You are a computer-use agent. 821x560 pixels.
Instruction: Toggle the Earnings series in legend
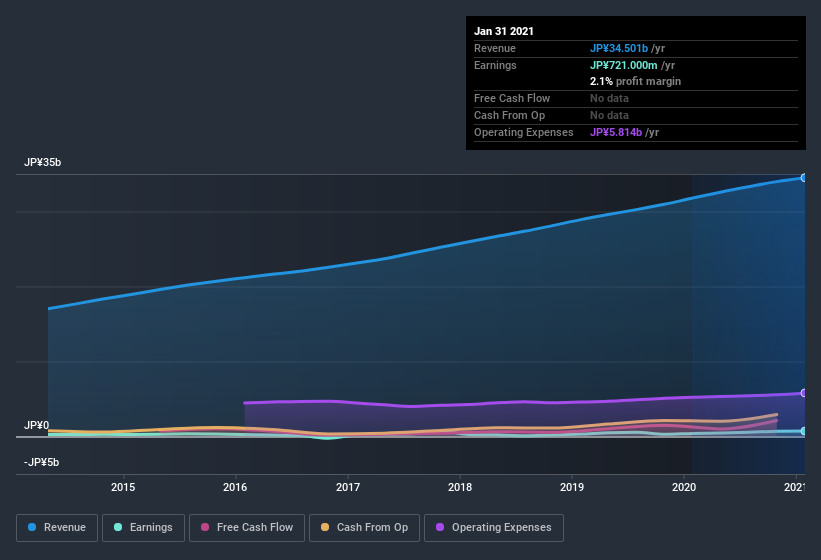point(141,527)
